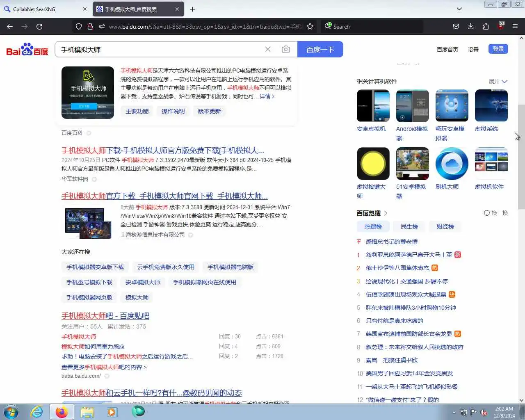The height and width of the screenshot is (420, 525).
Task: Open the game screenshot result thumbnail
Action: [x=88, y=223]
